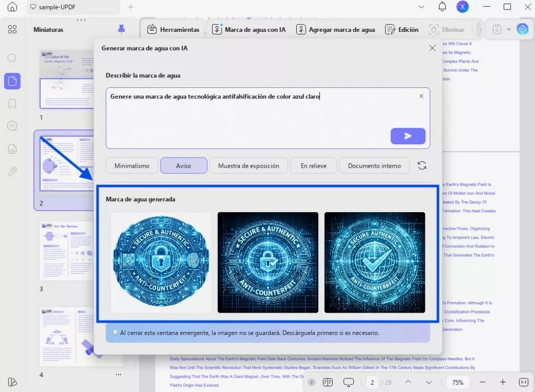
Task: Go to previous page arrow
Action: (408, 382)
